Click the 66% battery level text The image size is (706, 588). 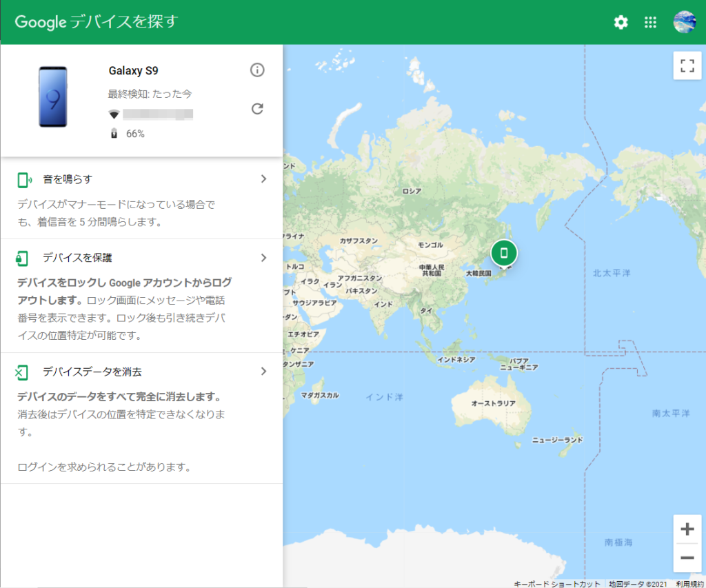(135, 134)
